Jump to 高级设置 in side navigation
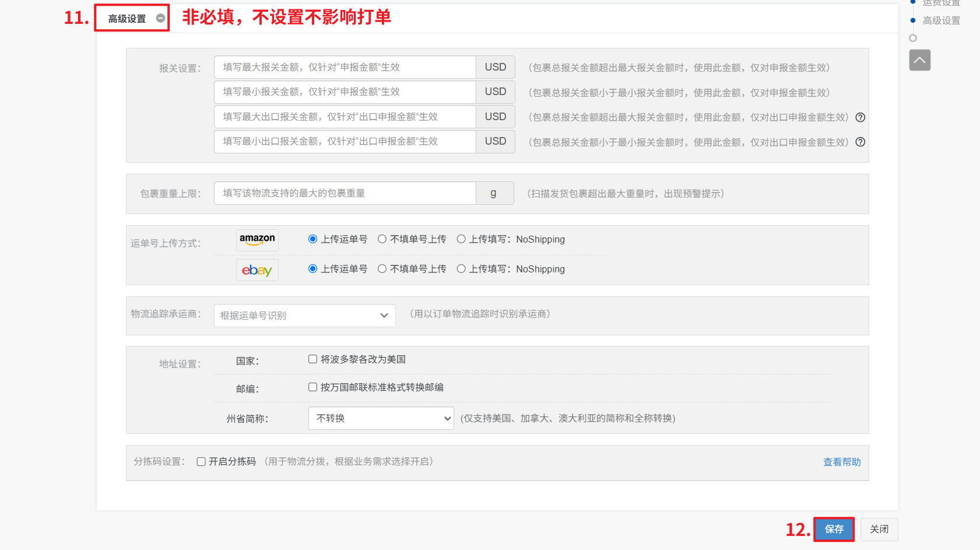The image size is (980, 550). pos(941,20)
